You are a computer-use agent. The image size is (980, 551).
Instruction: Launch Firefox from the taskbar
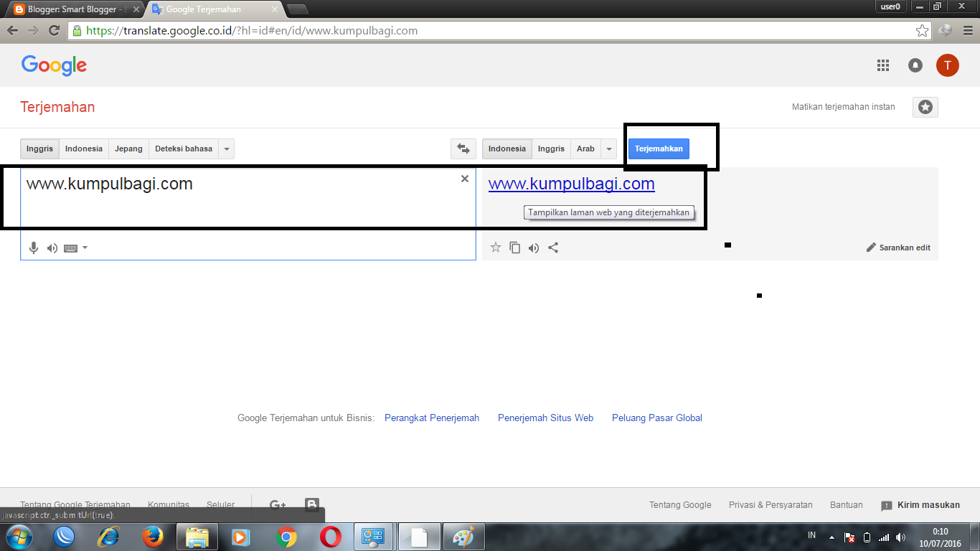(153, 537)
